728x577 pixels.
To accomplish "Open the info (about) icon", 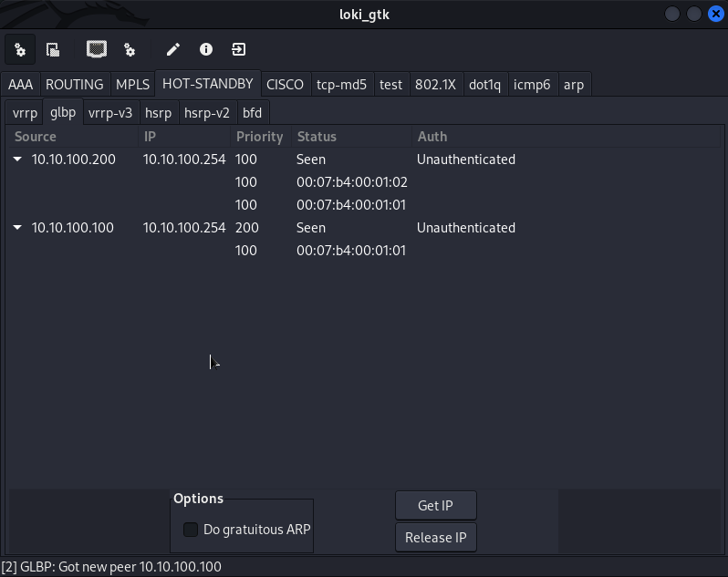I will point(206,49).
